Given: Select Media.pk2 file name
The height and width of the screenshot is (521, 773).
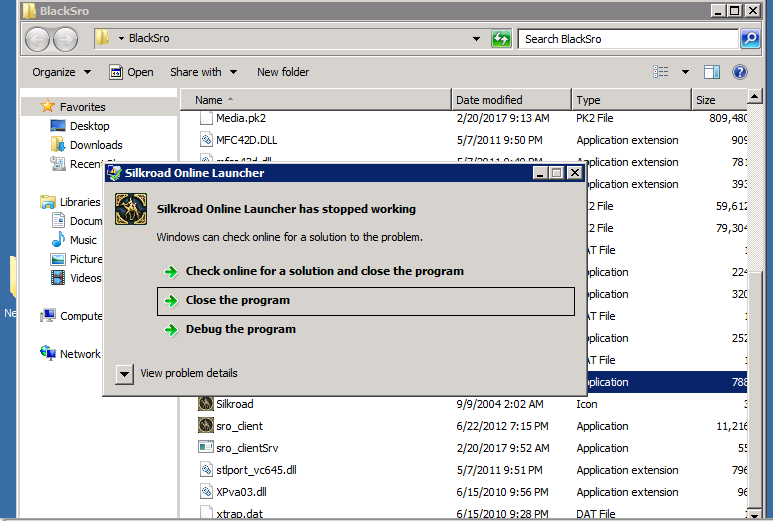Looking at the screenshot, I should [x=241, y=118].
